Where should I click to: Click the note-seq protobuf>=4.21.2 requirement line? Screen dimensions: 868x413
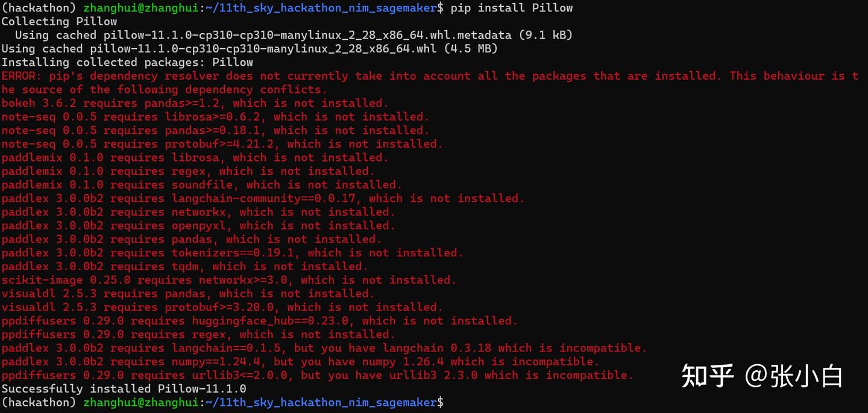pos(222,144)
